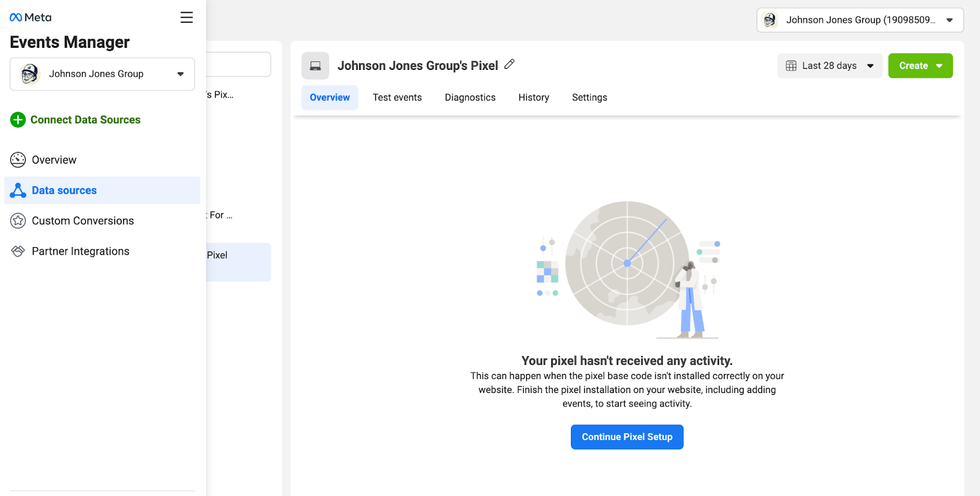Open the Diagnostics tab
Screen dimensions: 980x496
(470, 97)
